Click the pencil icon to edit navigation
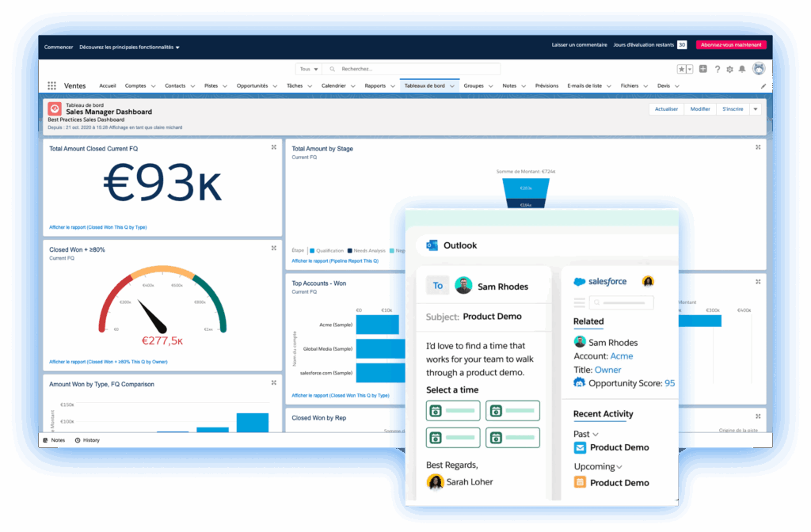811x532 pixels. (763, 85)
